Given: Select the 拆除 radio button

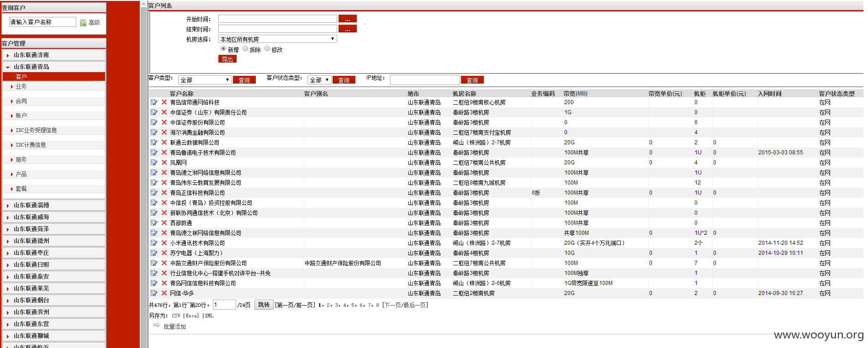Looking at the screenshot, I should pyautogui.click(x=245, y=49).
